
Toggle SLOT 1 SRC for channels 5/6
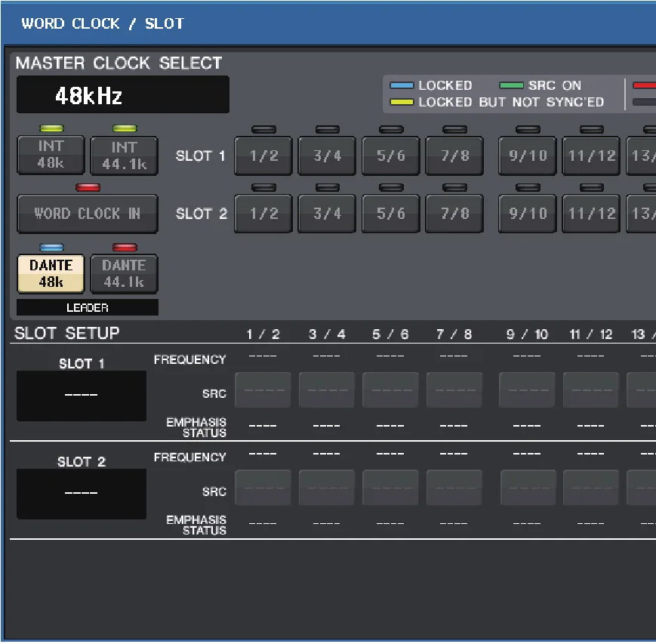pos(390,390)
